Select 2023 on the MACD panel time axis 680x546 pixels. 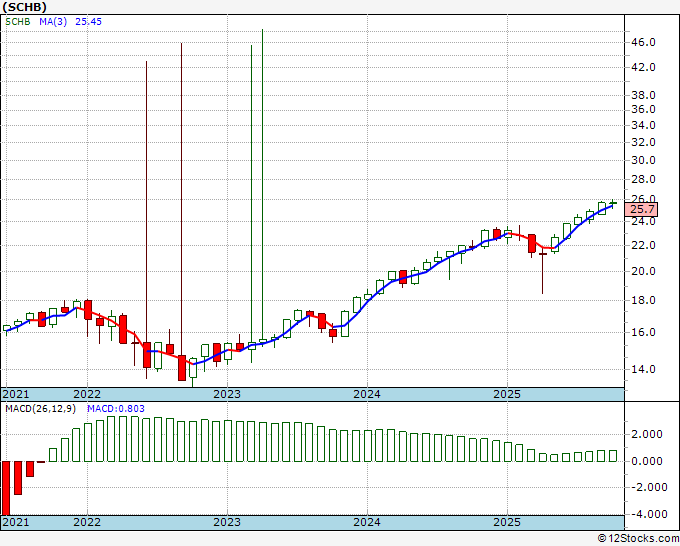227,522
